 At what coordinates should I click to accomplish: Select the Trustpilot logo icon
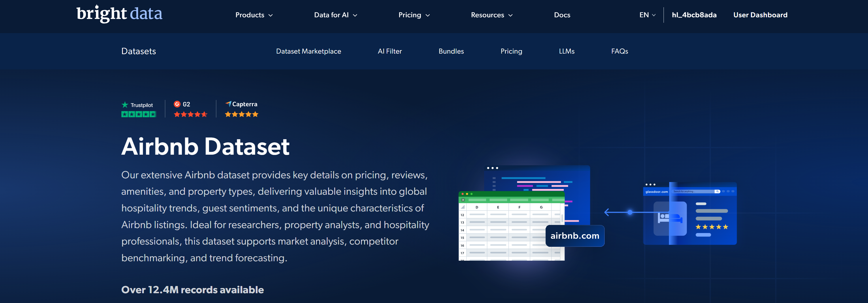(x=125, y=104)
